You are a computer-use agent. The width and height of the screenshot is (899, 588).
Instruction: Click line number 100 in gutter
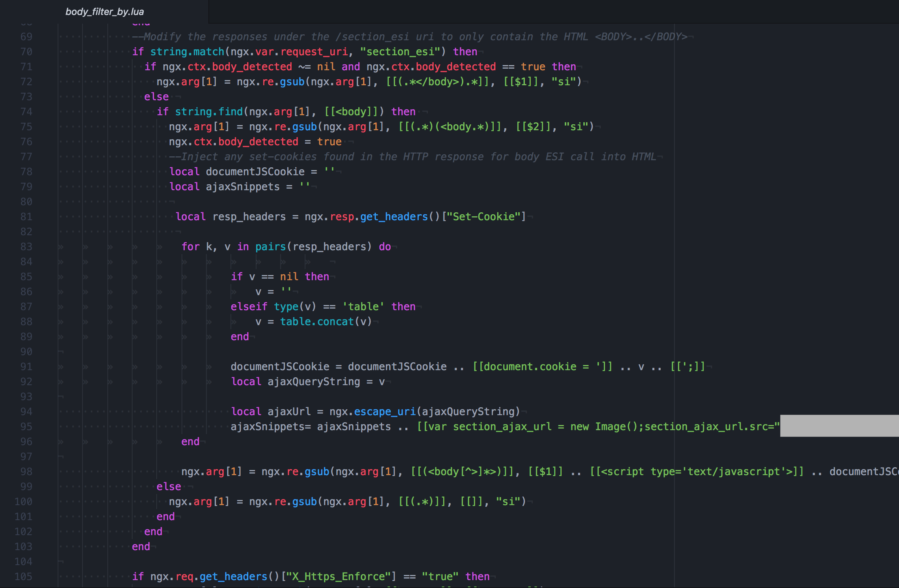coord(23,502)
